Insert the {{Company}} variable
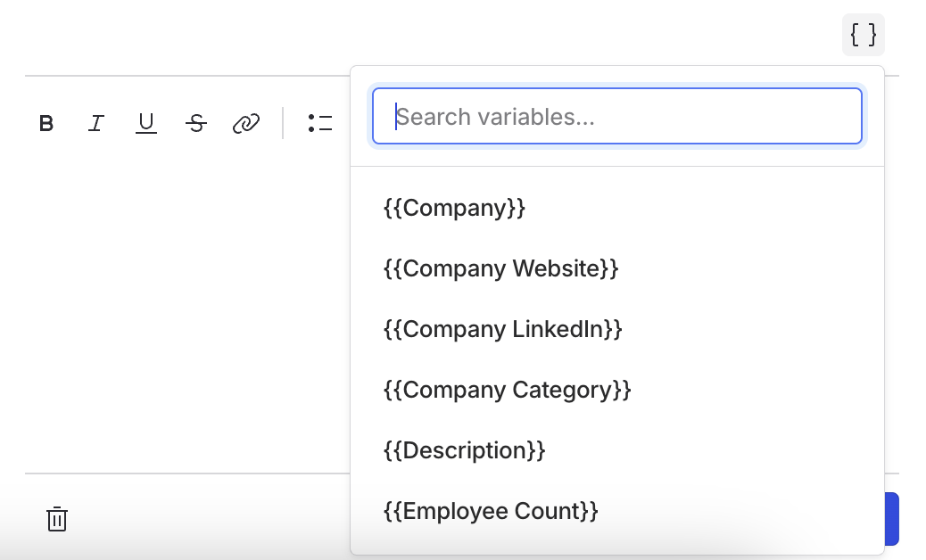 click(x=454, y=208)
